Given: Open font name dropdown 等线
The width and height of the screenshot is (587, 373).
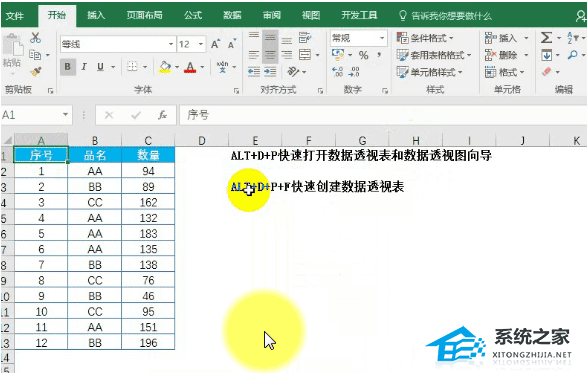Looking at the screenshot, I should point(171,44).
